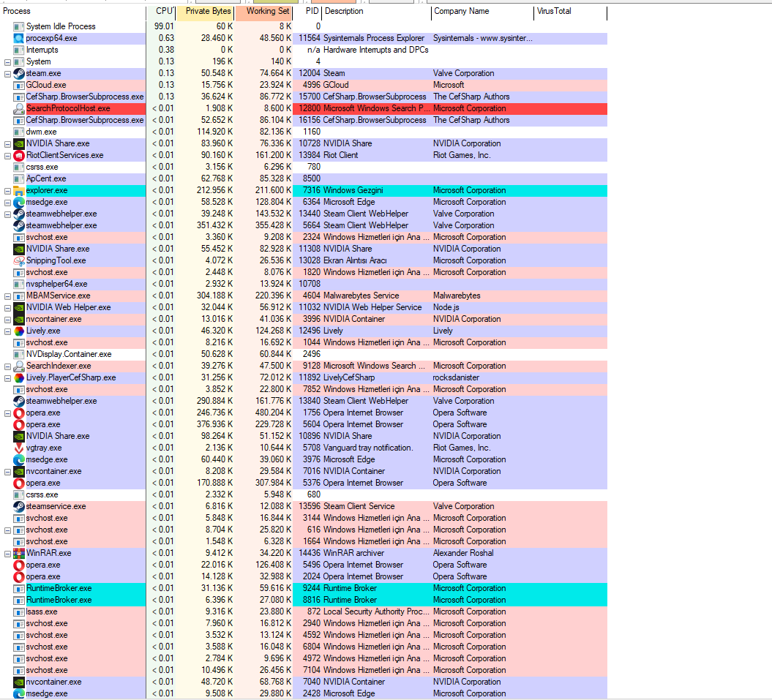Screen dimensions: 772x700
Task: Click 'Ekran Alıntısı Aracı' description text
Action: (354, 261)
